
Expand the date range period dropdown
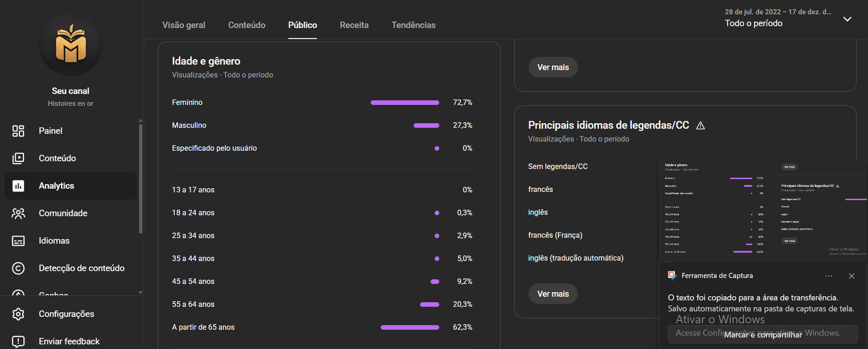click(x=847, y=19)
